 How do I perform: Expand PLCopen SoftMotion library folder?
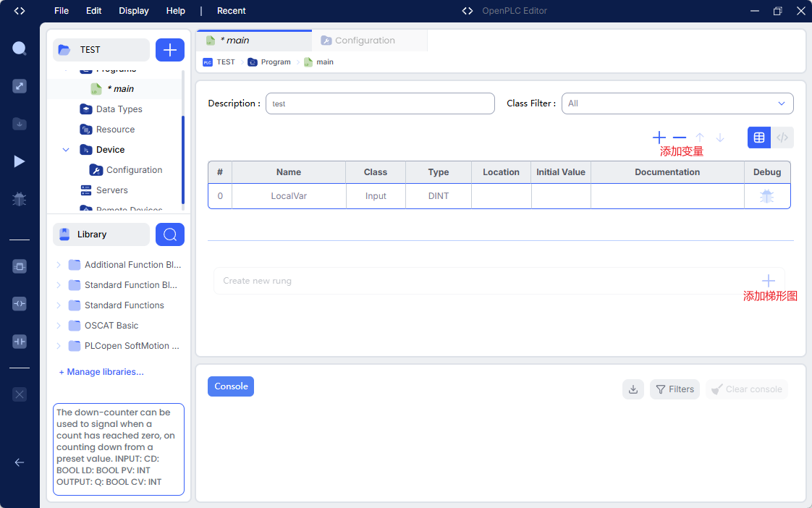tap(59, 345)
